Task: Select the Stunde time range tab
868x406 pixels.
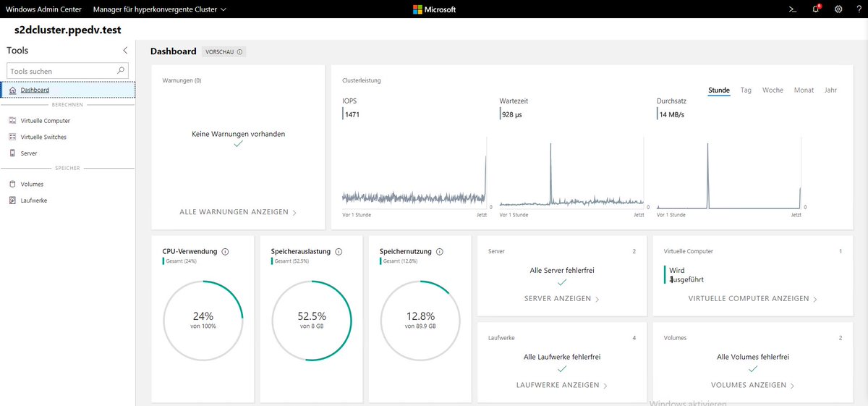Action: point(719,90)
